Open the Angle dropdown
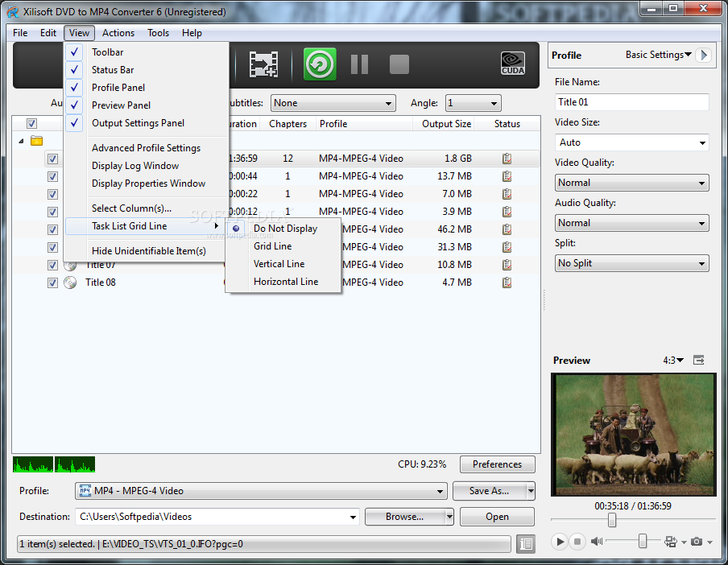This screenshot has width=728, height=565. (x=473, y=103)
